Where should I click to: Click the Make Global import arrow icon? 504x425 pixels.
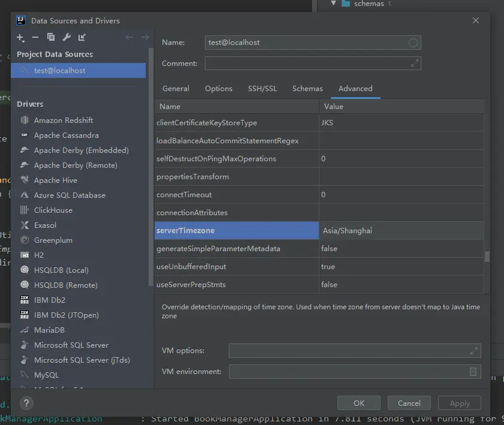[x=82, y=38]
